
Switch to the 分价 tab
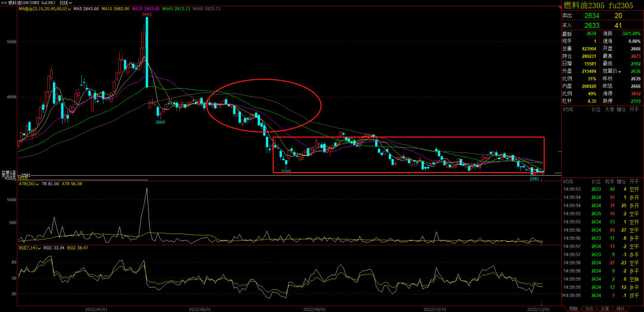click(x=589, y=308)
